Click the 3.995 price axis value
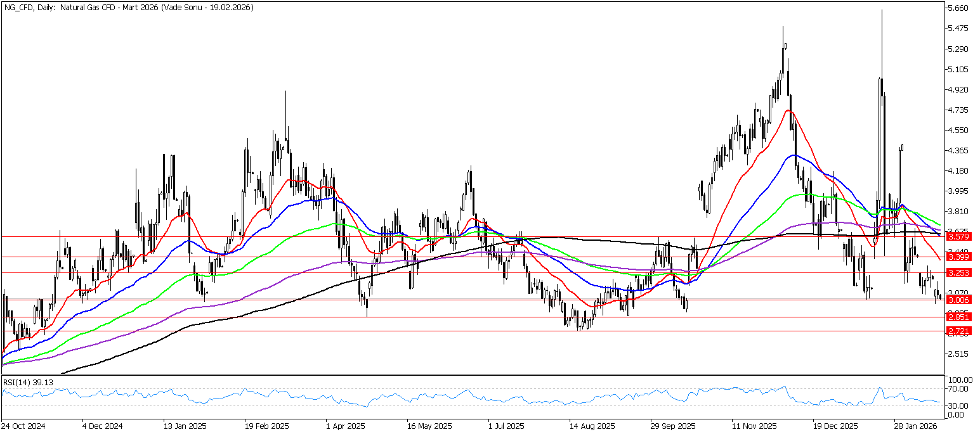 957,191
